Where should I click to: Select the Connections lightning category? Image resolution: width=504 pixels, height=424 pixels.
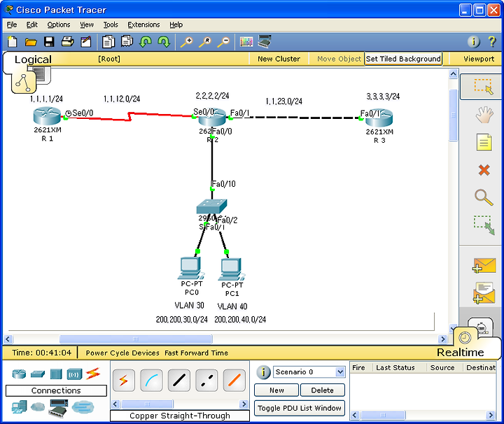click(x=93, y=374)
